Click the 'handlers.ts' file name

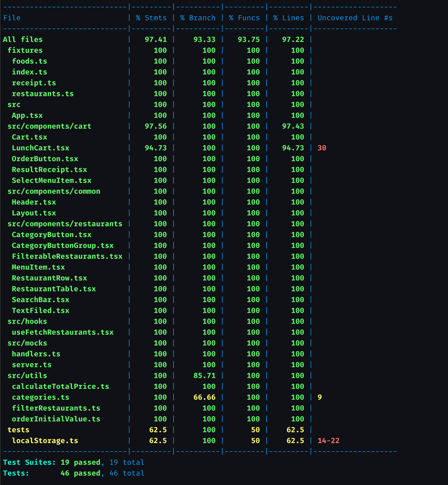36,354
